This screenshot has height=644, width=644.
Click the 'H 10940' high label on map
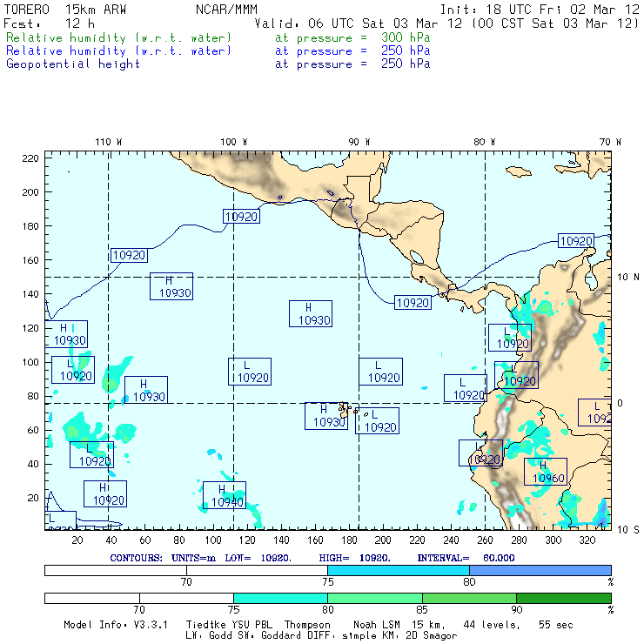pos(225,495)
